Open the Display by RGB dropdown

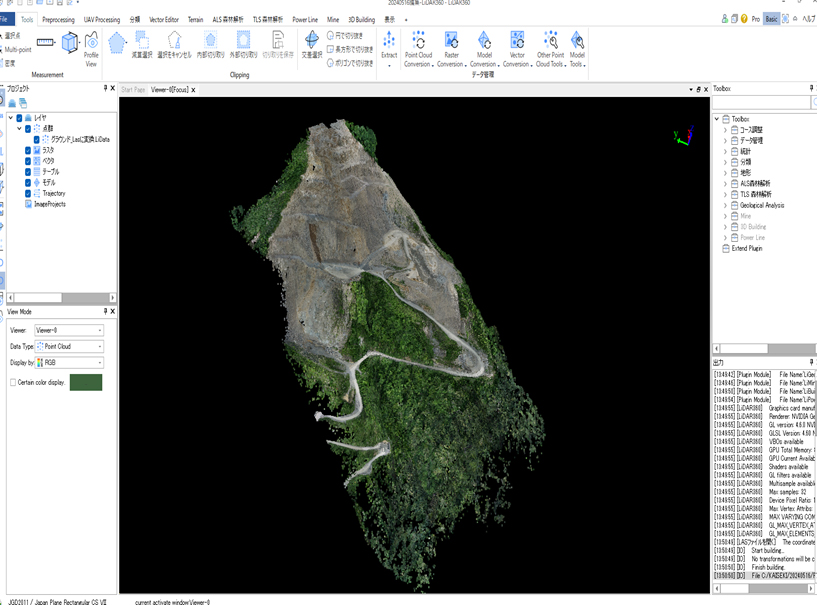click(69, 363)
